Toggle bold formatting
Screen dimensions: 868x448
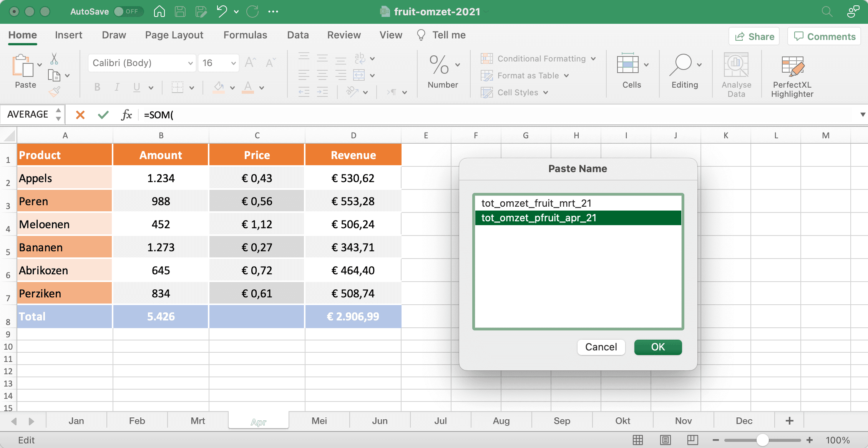tap(97, 87)
